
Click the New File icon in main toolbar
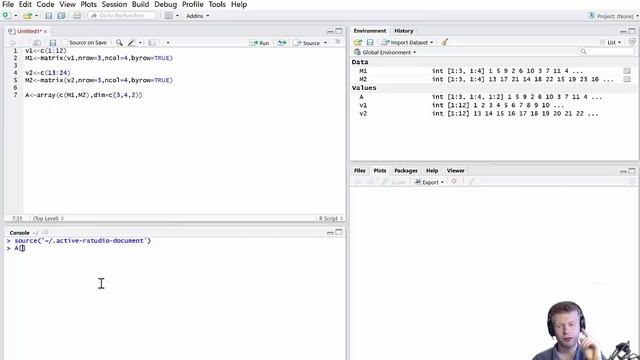click(x=7, y=16)
